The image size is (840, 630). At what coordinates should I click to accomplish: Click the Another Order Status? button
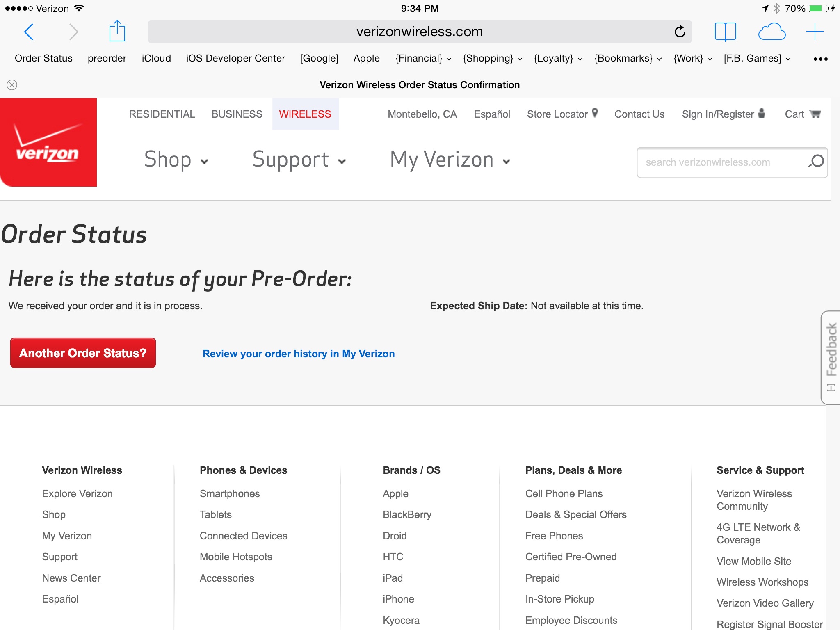(83, 353)
